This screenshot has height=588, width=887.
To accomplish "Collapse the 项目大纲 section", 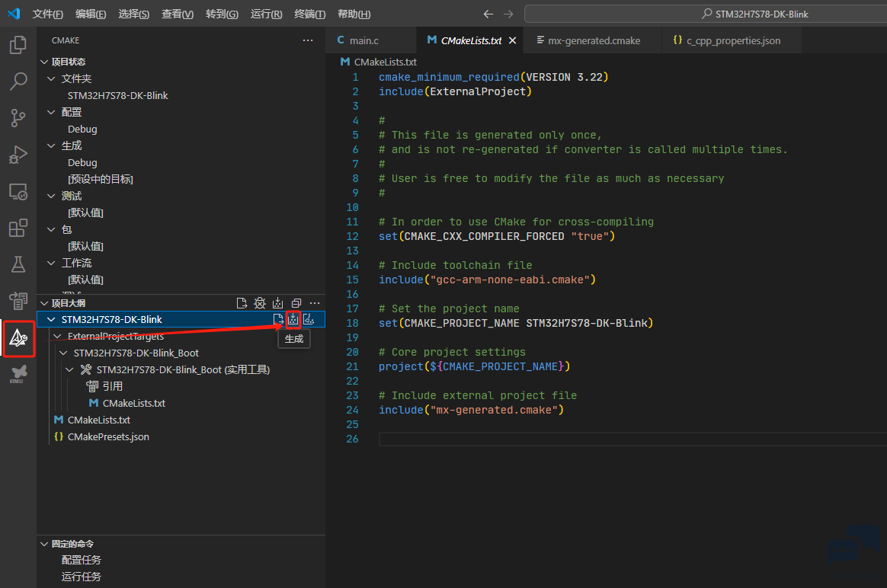I will click(x=44, y=303).
